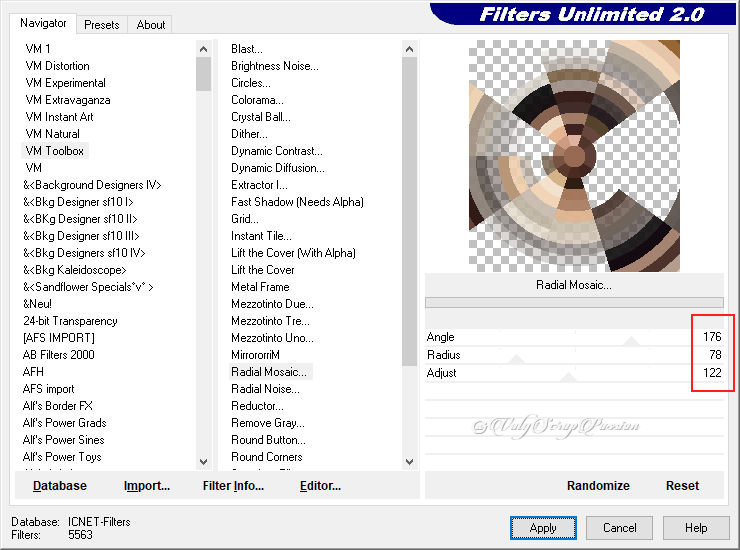Click Import filters button
Image resolution: width=740 pixels, height=550 pixels.
pos(147,486)
